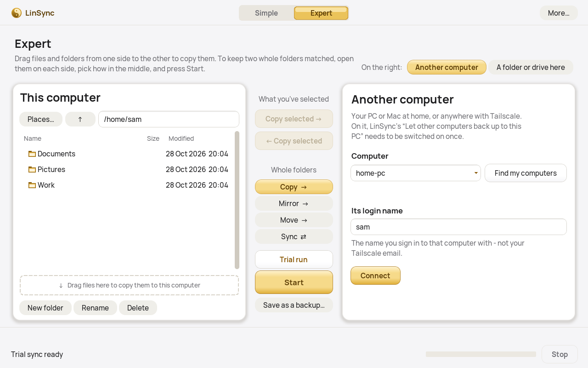Switch to Expert mode tab
The height and width of the screenshot is (368, 588).
pyautogui.click(x=321, y=13)
